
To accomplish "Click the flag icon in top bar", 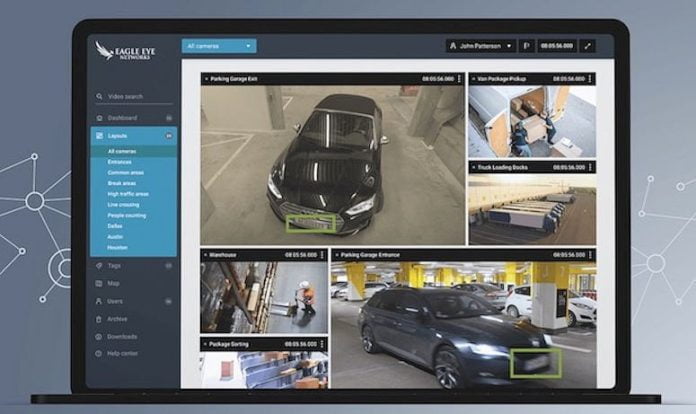I will [525, 46].
